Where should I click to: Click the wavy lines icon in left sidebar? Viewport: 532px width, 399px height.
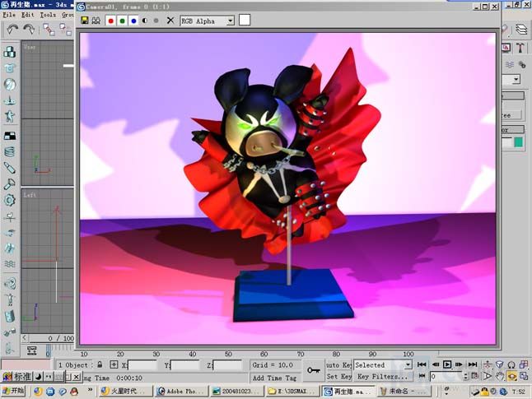pyautogui.click(x=10, y=264)
